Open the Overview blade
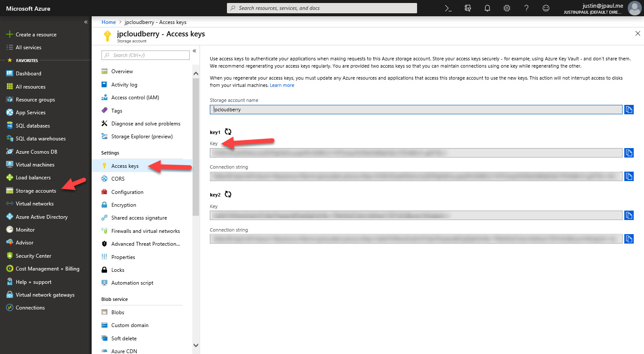Image resolution: width=644 pixels, height=354 pixels. tap(122, 71)
